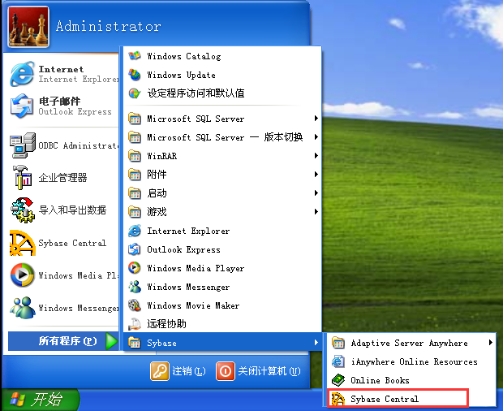Image resolution: width=504 pixels, height=411 pixels.
Task: Click green arrow beside 所有程序
Action: [x=111, y=341]
